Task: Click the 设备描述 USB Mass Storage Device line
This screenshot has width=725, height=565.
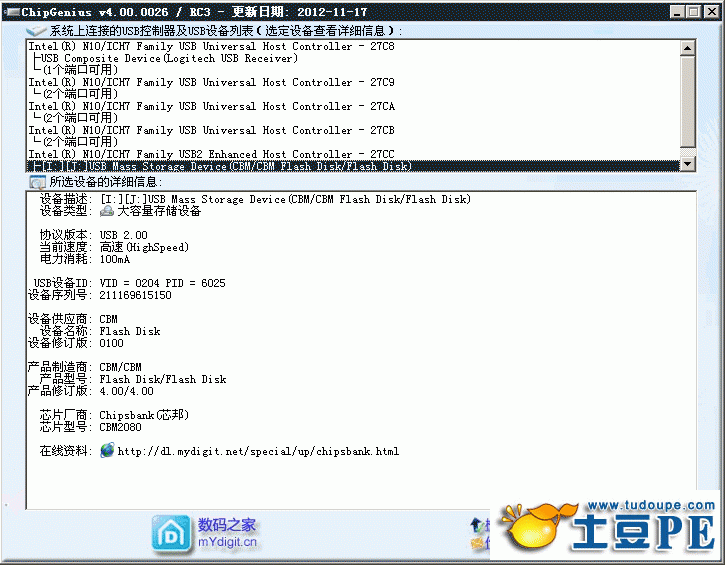Action: 285,199
